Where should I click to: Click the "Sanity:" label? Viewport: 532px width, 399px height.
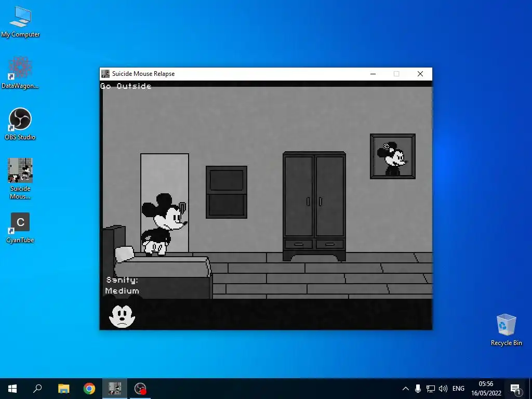(x=122, y=280)
